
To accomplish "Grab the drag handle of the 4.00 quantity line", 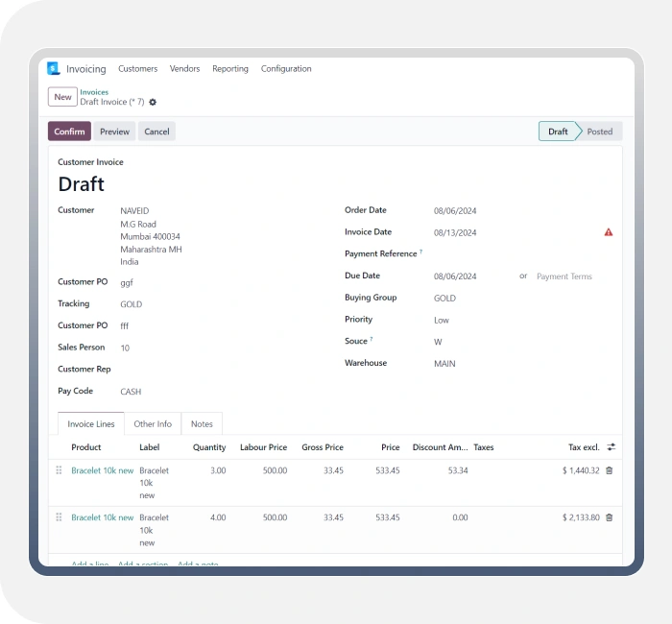I will click(60, 517).
